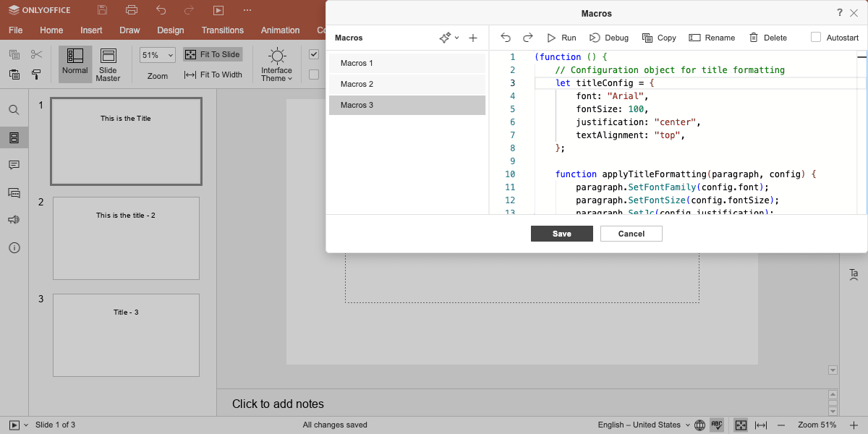Select slide 1 thumbnail

[126, 142]
